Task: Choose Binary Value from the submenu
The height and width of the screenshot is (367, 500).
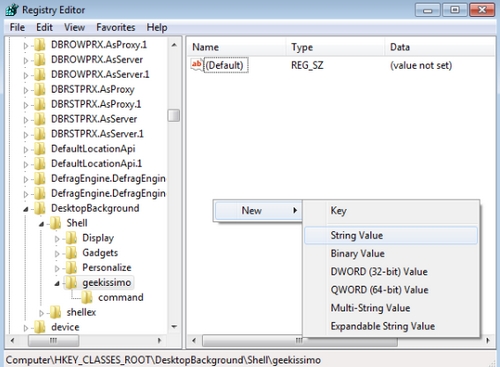Action: pos(391,254)
